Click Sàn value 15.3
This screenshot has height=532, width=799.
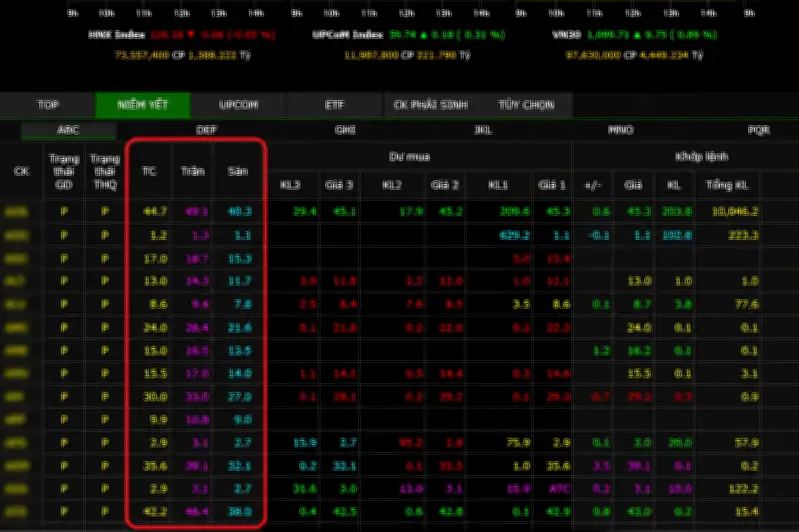240,259
